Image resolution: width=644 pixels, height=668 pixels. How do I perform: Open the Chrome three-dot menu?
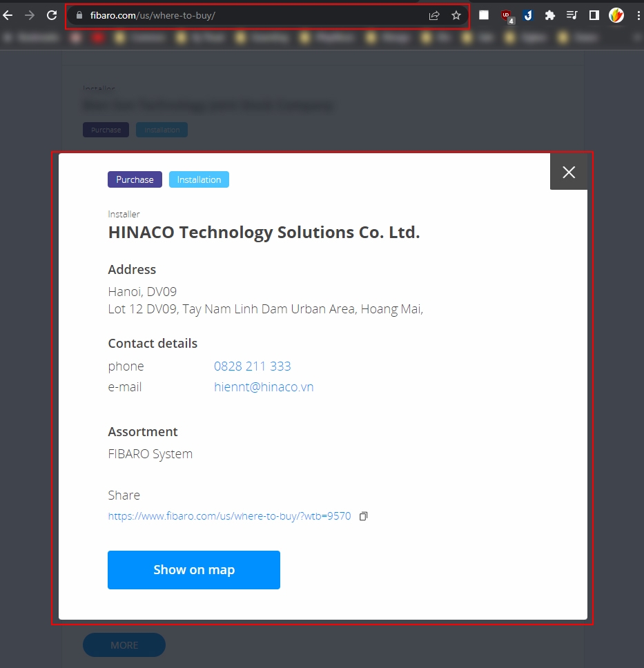(638, 16)
